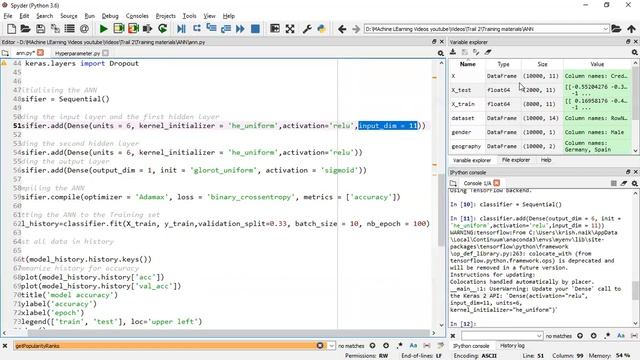Screen dimensions: 640x360
Task: Run selection or current line icon
Action: pyautogui.click(x=148, y=29)
